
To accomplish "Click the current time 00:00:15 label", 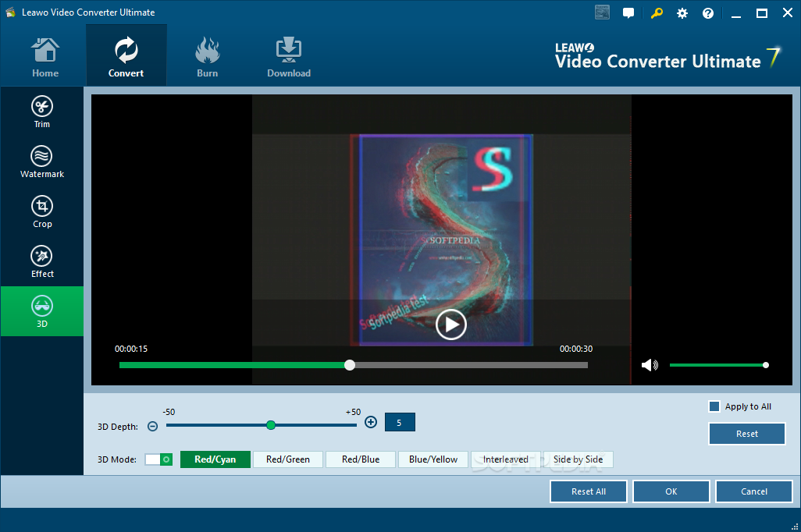I will coord(131,349).
